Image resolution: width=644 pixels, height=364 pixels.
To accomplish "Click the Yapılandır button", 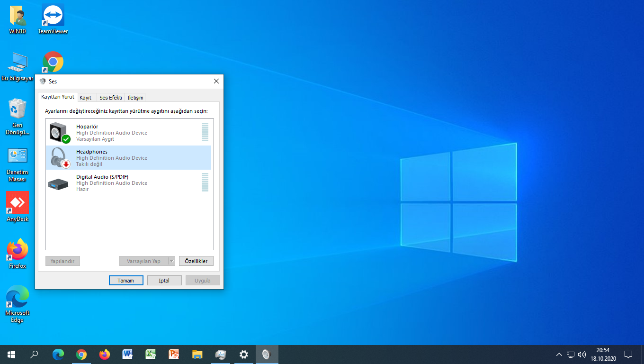I will click(63, 261).
